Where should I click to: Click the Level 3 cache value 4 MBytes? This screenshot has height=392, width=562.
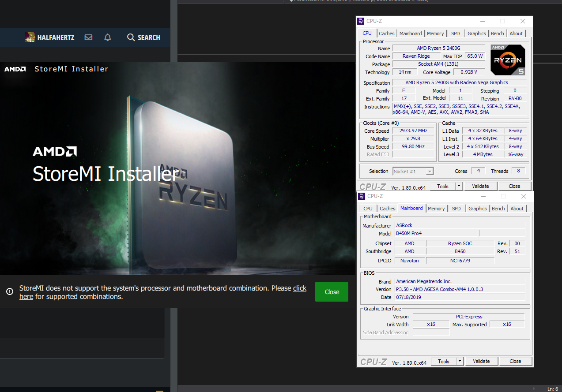tap(483, 155)
